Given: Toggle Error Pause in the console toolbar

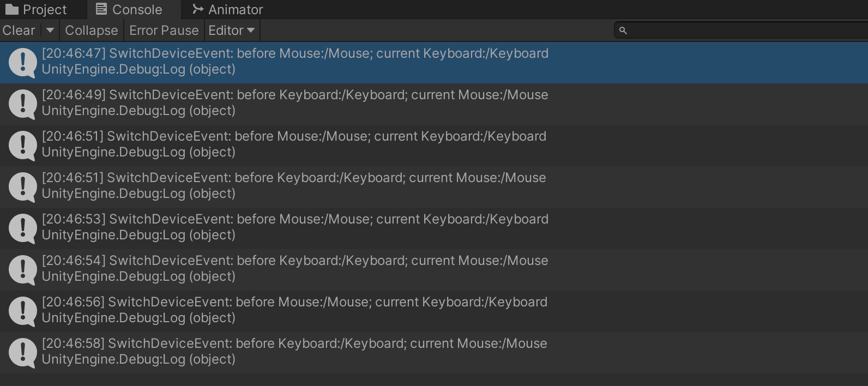Looking at the screenshot, I should tap(164, 31).
